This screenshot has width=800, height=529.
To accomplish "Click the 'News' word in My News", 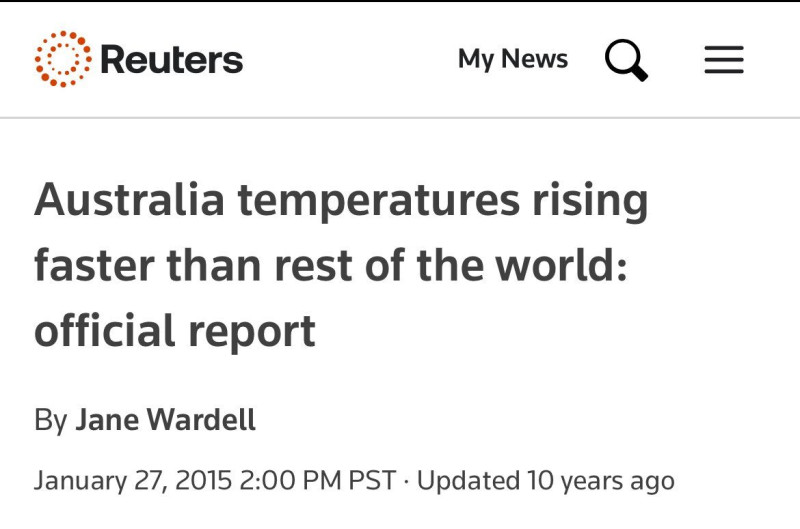I will 535,58.
